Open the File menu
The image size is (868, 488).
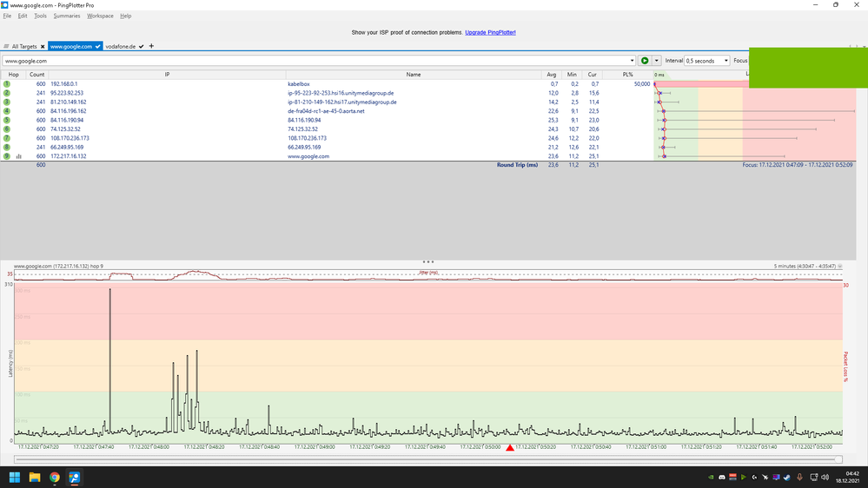[7, 16]
